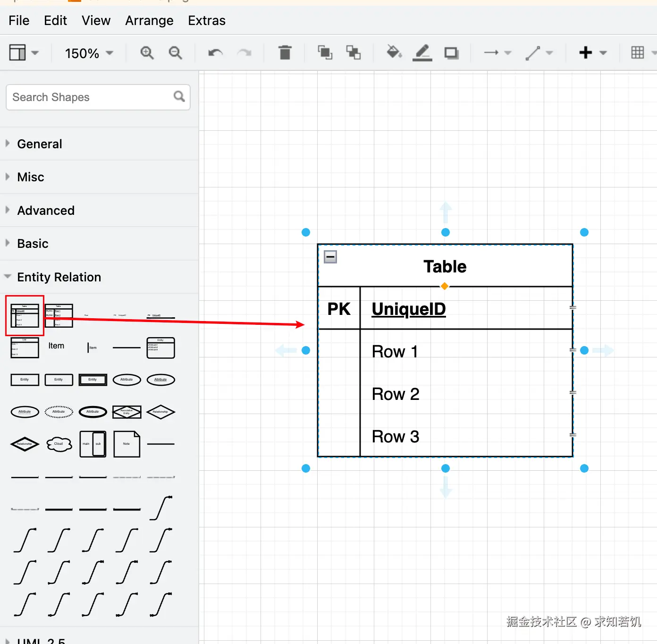This screenshot has height=644, width=657.
Task: Click the Redo arrow icon
Action: tap(244, 53)
